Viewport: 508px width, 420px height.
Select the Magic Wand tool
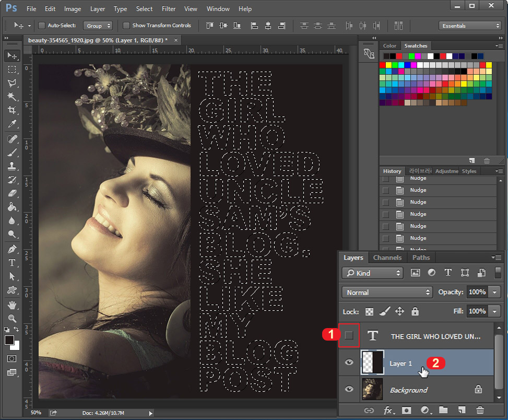tap(12, 97)
